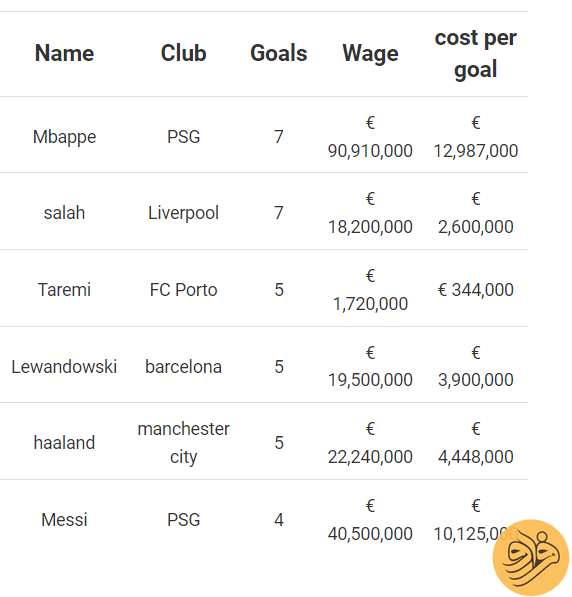Click the Lewandowski name cell

click(x=64, y=367)
